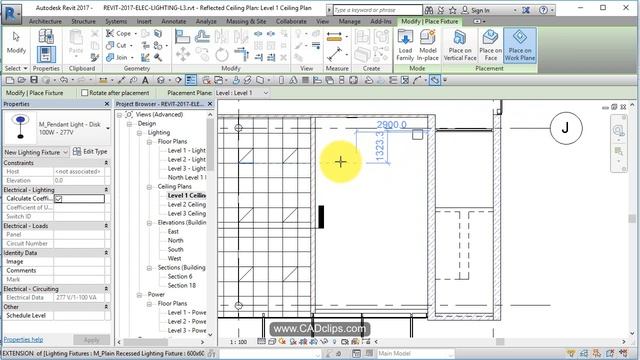Open the Annotate ribbon tab
This screenshot has height=360, width=640.
173,21
